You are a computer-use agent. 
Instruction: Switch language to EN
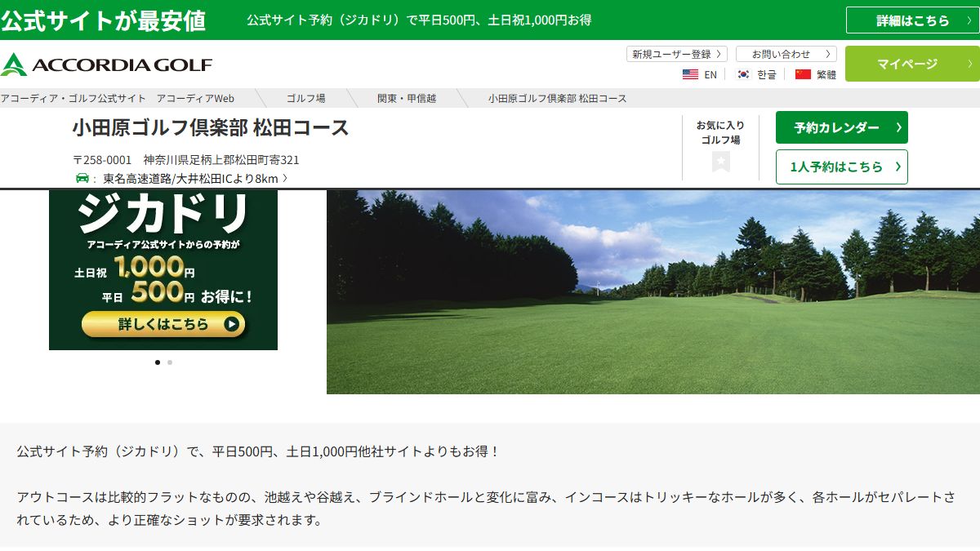(x=710, y=74)
